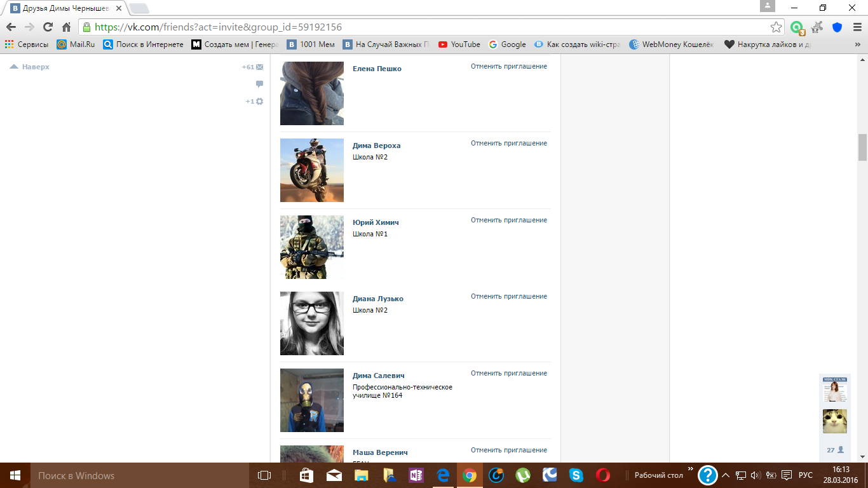Image resolution: width=868 pixels, height=488 pixels.
Task: Open Елена Пешко profile name
Action: pyautogui.click(x=377, y=69)
